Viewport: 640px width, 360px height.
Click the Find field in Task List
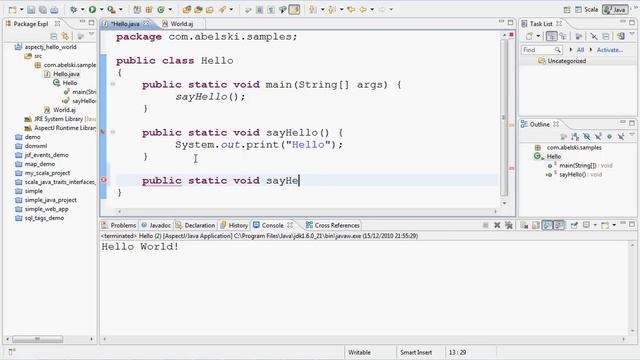[x=542, y=50]
